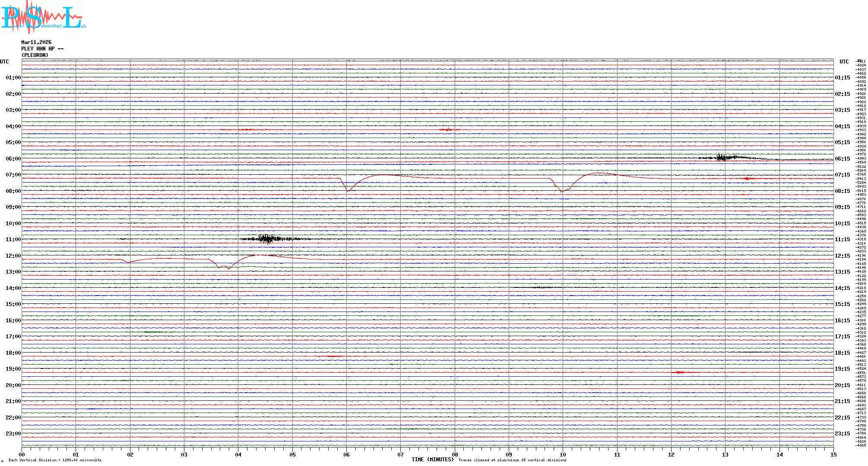Click the minute 08 label on bottom axis
Screen dimensions: 868x466
(x=455, y=454)
